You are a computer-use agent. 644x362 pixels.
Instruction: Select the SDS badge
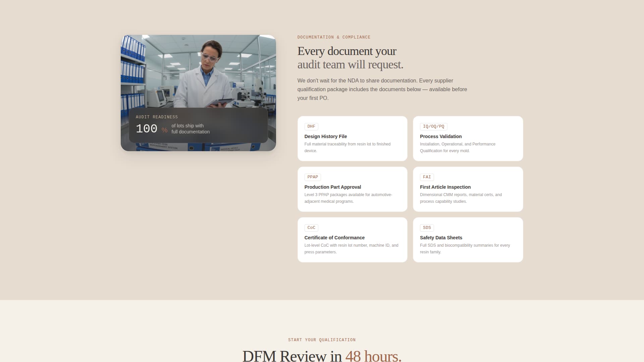click(426, 228)
